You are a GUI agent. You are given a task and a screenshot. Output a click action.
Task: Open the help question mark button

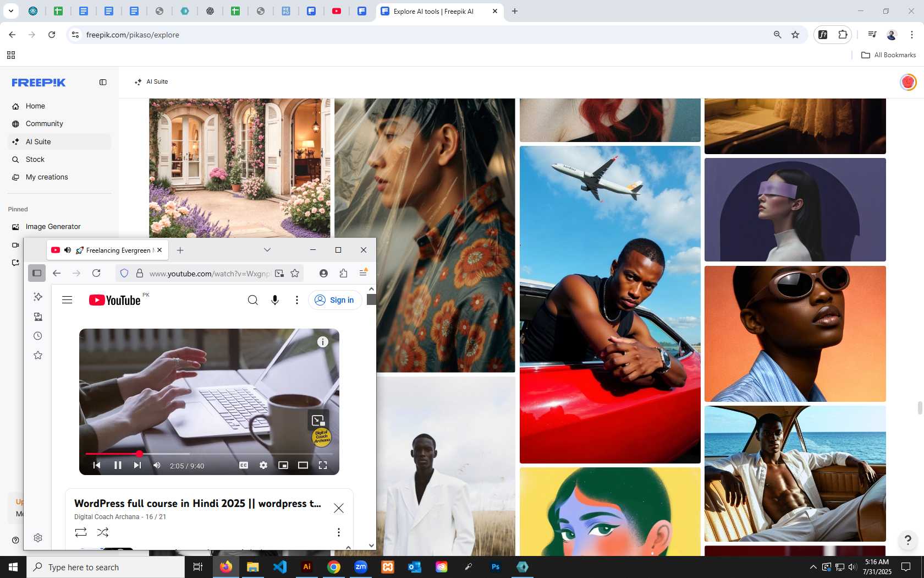(x=908, y=540)
